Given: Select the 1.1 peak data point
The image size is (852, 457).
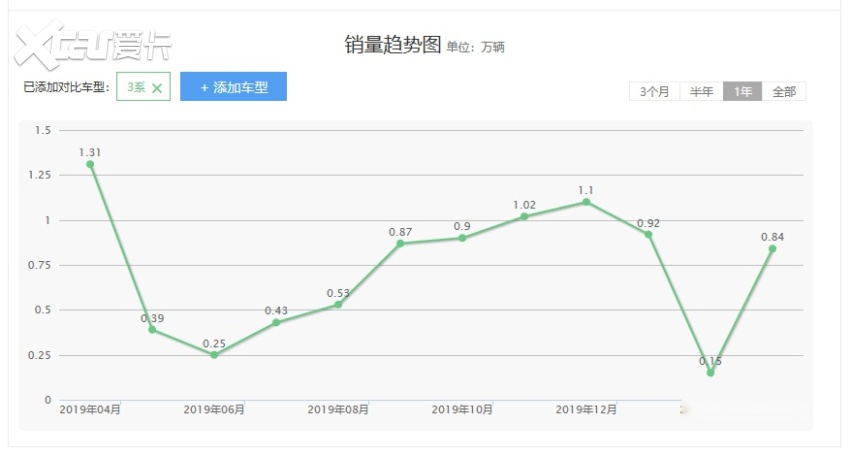Looking at the screenshot, I should click(586, 202).
